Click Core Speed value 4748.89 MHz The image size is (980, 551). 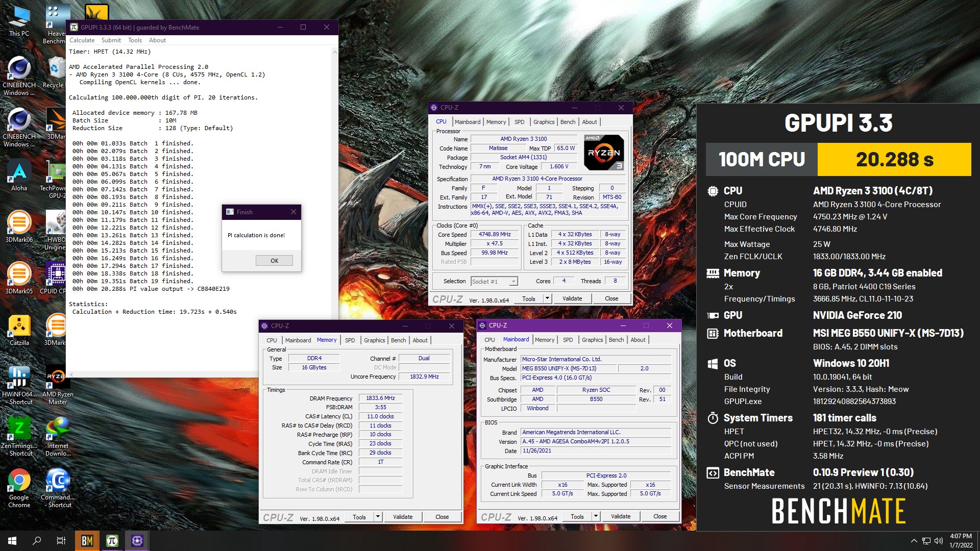click(x=495, y=235)
